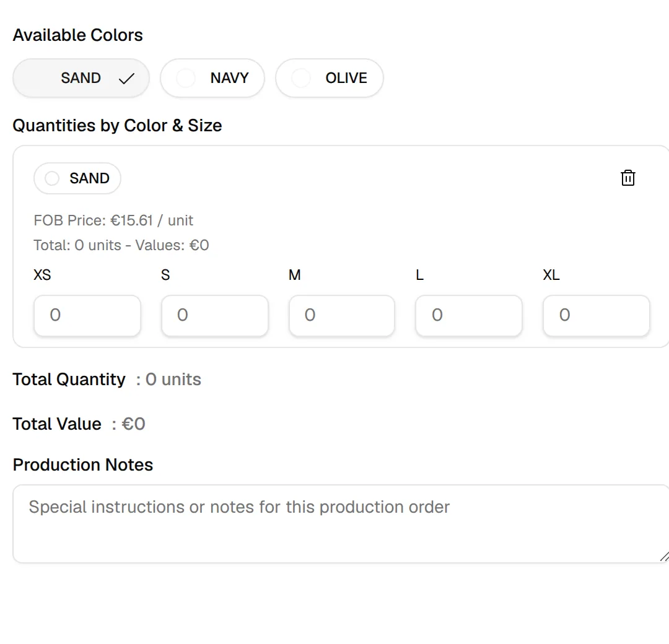Click 'Total: 0 units - Values: €0' text
The height and width of the screenshot is (644, 669).
tap(121, 245)
